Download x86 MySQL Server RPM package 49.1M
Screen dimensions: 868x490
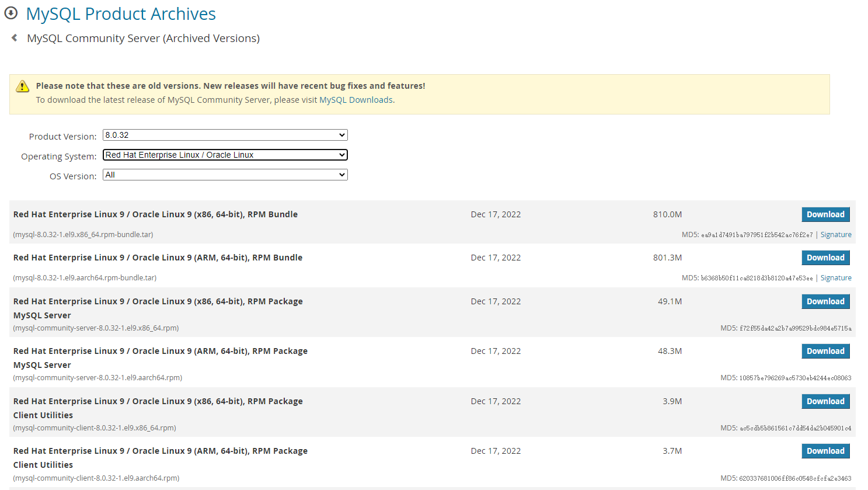[825, 301]
